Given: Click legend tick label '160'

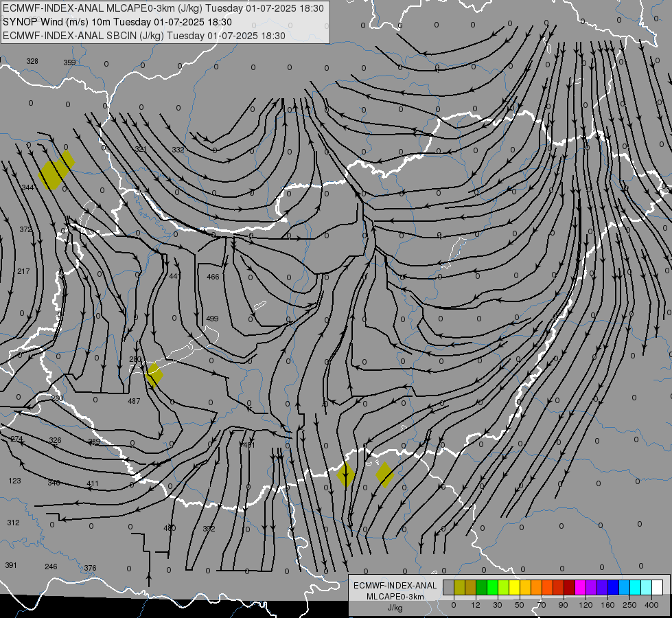Looking at the screenshot, I should coord(607,605).
